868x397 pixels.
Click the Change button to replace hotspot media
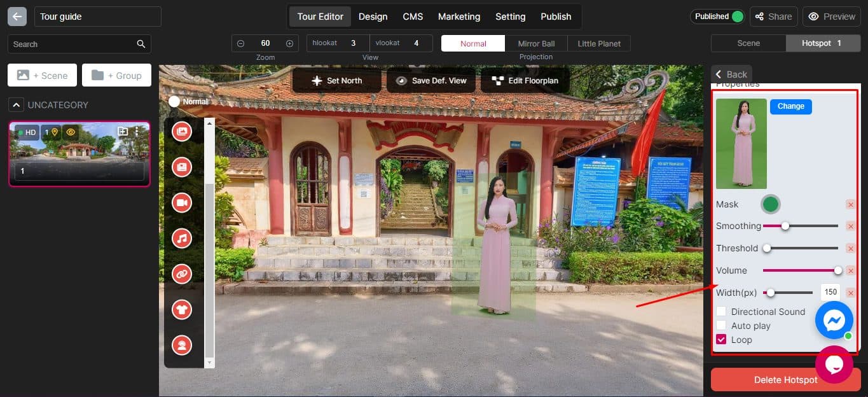click(790, 106)
